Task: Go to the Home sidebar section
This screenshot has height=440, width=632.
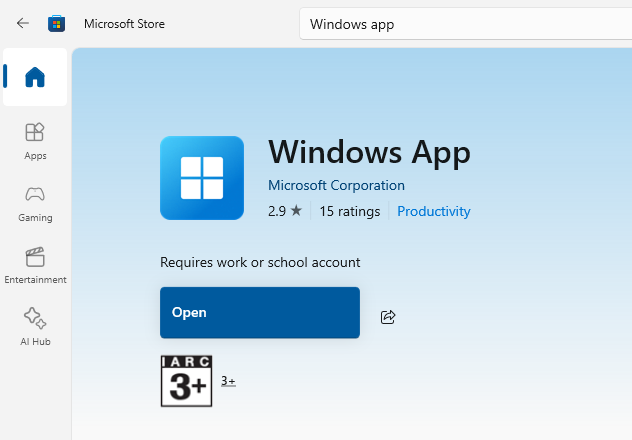Action: pyautogui.click(x=35, y=77)
